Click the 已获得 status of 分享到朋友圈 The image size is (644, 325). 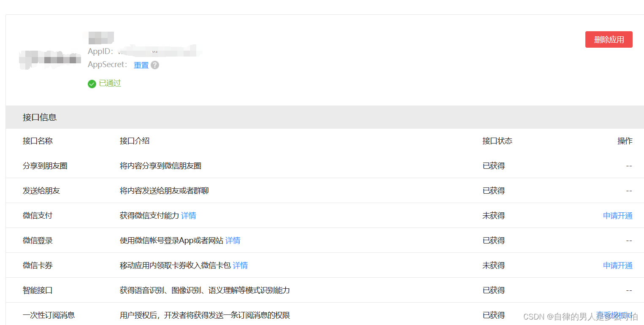tap(494, 166)
